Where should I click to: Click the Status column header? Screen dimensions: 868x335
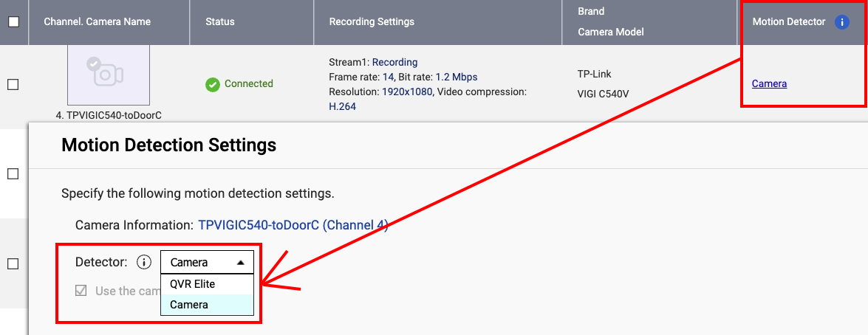pos(220,21)
